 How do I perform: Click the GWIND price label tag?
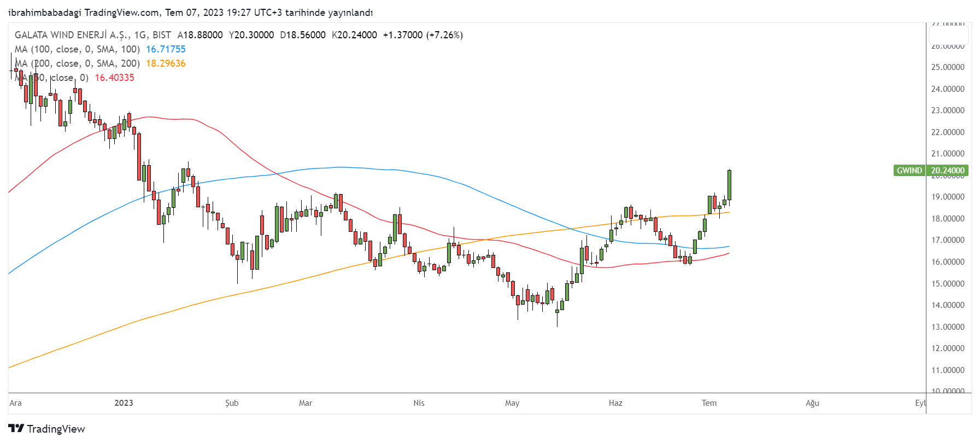[x=909, y=171]
